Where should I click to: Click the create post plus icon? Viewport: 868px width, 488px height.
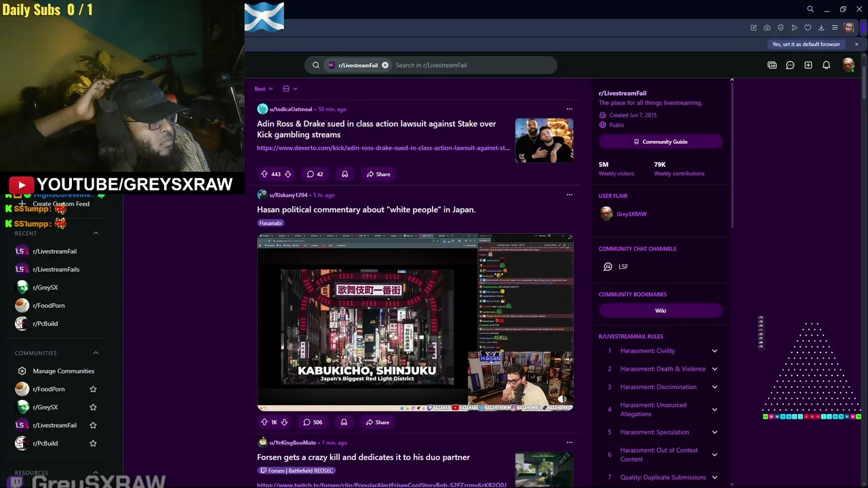(808, 65)
